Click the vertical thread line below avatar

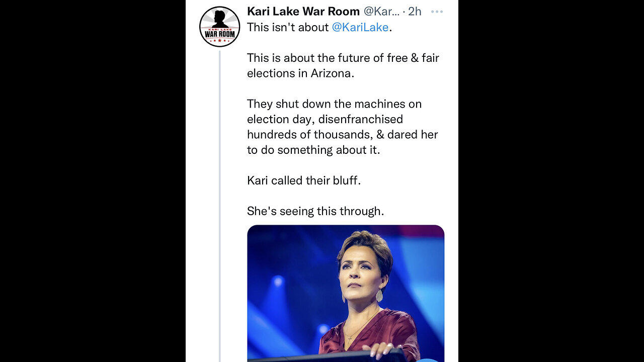pyautogui.click(x=220, y=201)
